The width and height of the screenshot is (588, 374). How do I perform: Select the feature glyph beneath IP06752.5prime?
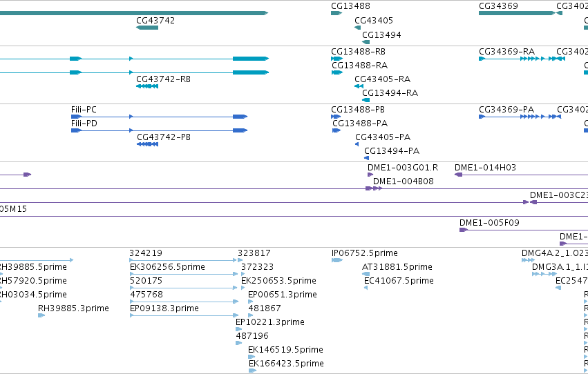point(337,260)
